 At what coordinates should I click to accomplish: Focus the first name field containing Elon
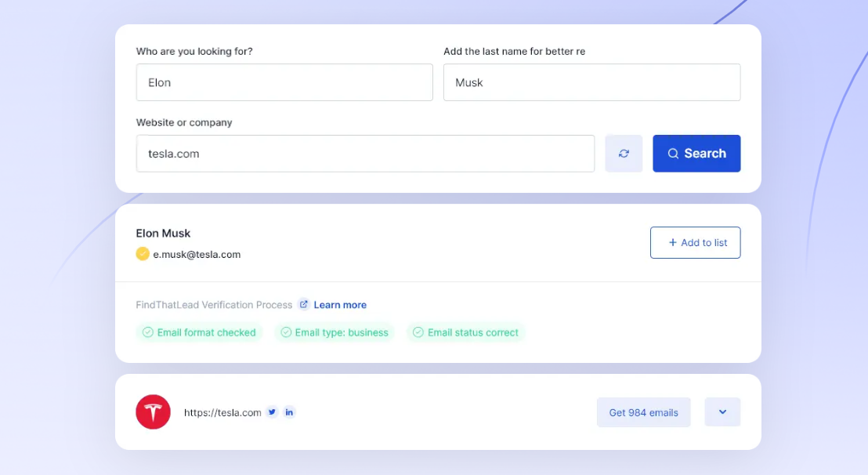click(x=284, y=82)
